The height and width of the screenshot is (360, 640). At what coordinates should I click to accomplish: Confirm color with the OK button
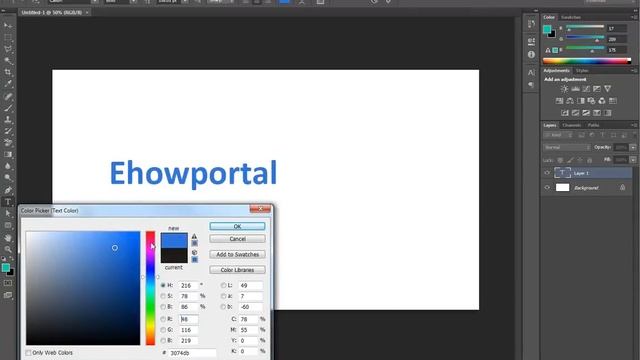237,226
